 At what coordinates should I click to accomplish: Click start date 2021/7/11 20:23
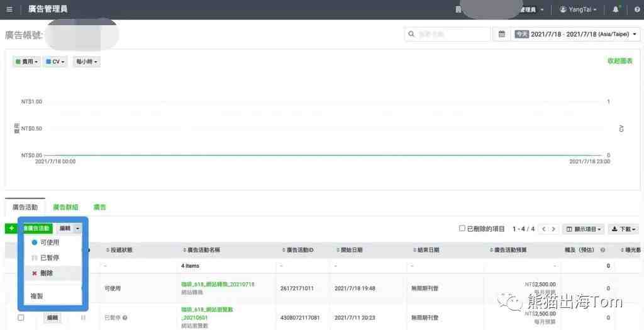(x=355, y=317)
